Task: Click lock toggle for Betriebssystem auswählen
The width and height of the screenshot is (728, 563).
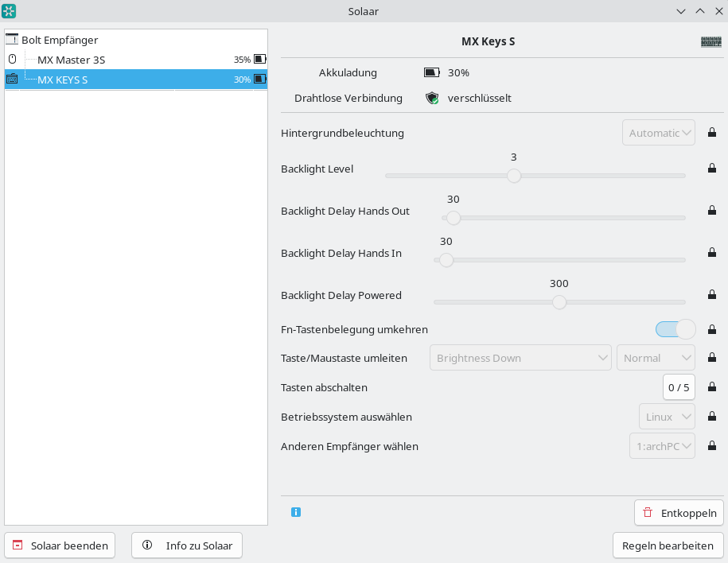Action: pyautogui.click(x=712, y=417)
